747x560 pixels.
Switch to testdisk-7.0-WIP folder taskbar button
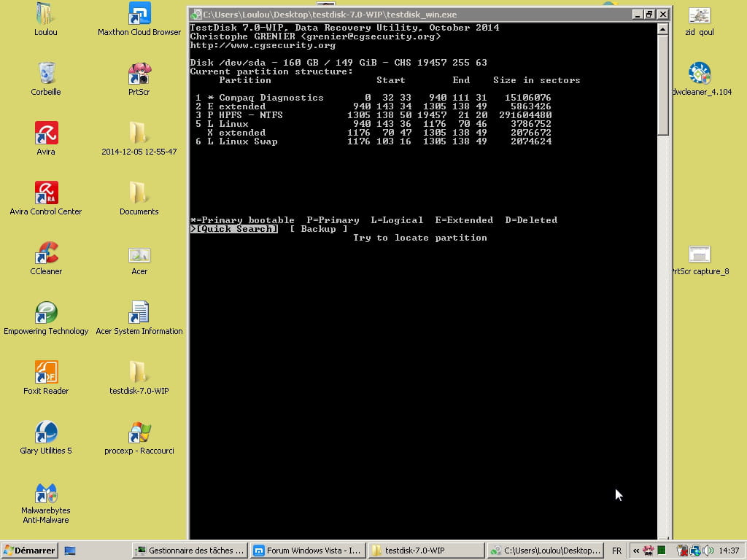pos(426,551)
